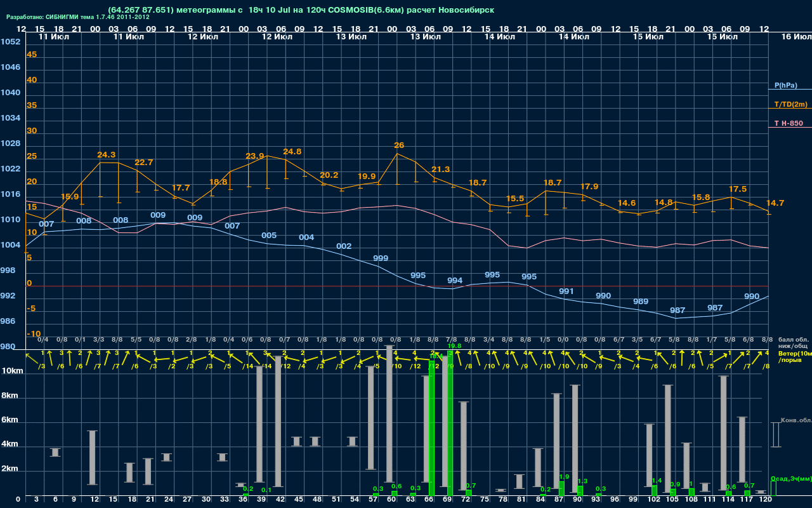The height and width of the screenshot is (508, 812).
Task: Click the 1052 pressure axis tick
Action: click(x=10, y=42)
